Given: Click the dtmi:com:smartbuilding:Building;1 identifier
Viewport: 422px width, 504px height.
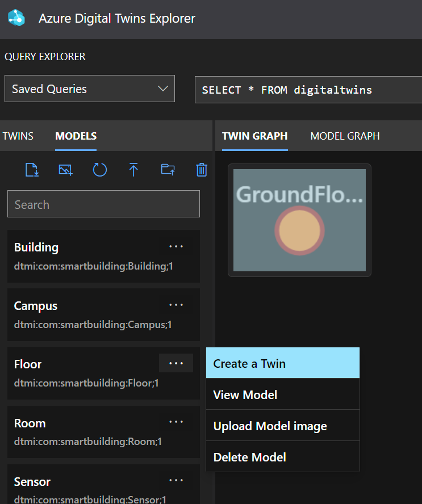Looking at the screenshot, I should pos(94,266).
